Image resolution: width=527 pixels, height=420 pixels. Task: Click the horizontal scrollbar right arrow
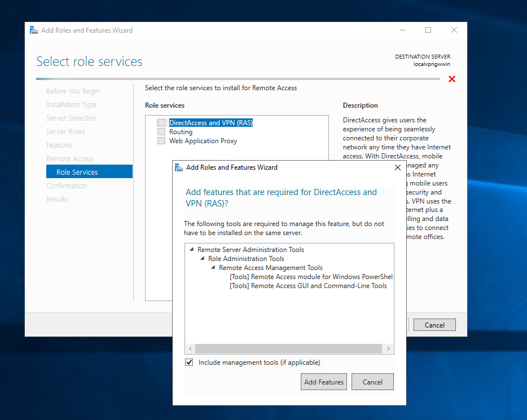click(389, 348)
